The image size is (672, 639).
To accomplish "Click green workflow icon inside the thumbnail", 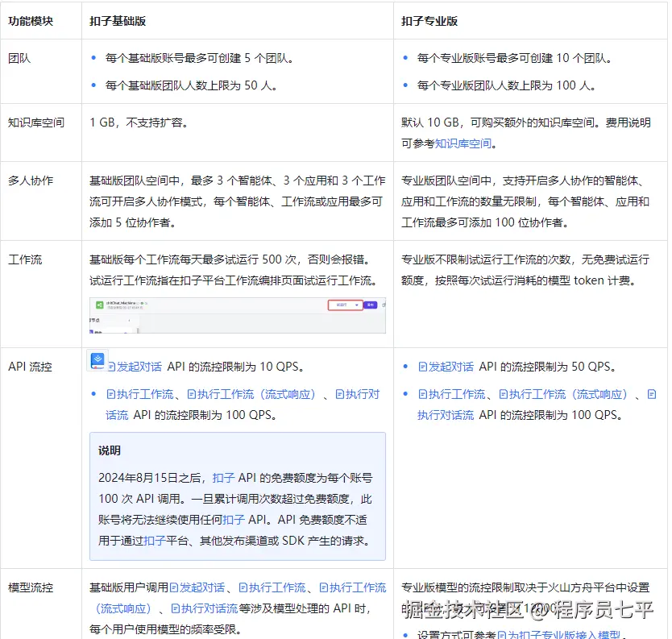I will pos(99,305).
